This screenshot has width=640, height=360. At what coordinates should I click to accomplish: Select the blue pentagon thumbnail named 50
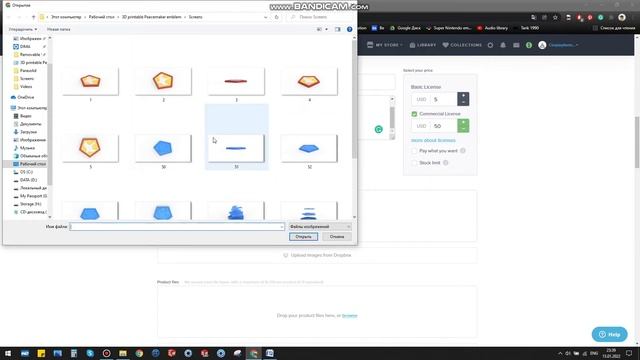tap(163, 148)
